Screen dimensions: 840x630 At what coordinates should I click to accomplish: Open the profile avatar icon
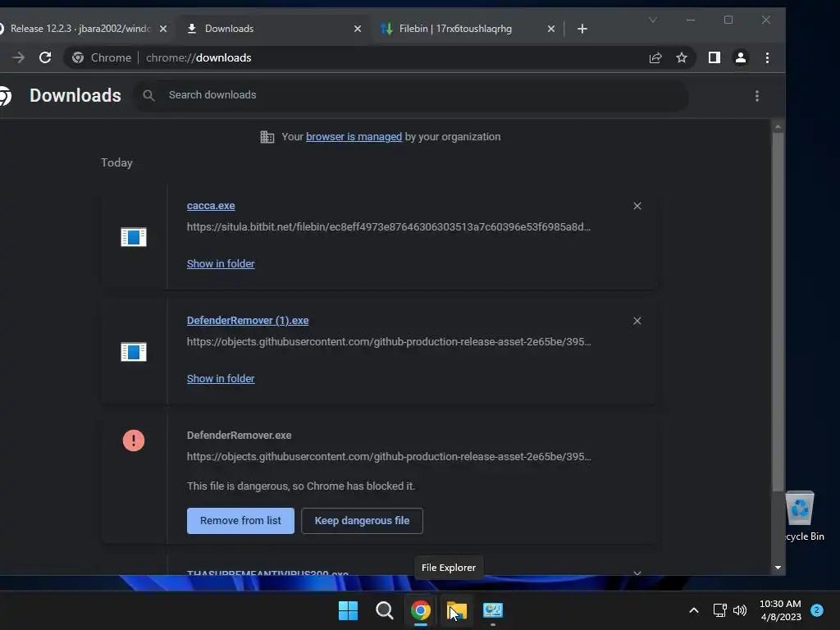(741, 58)
